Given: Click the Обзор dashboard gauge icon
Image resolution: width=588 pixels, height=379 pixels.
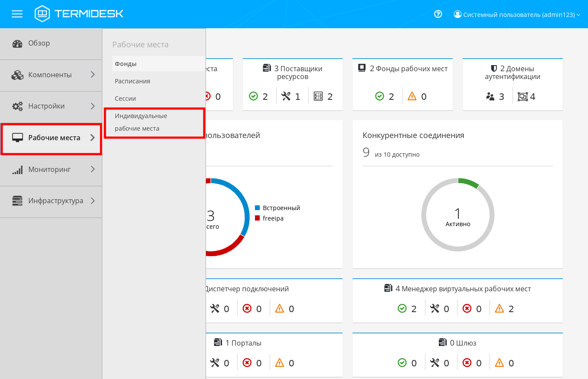Looking at the screenshot, I should [17, 43].
